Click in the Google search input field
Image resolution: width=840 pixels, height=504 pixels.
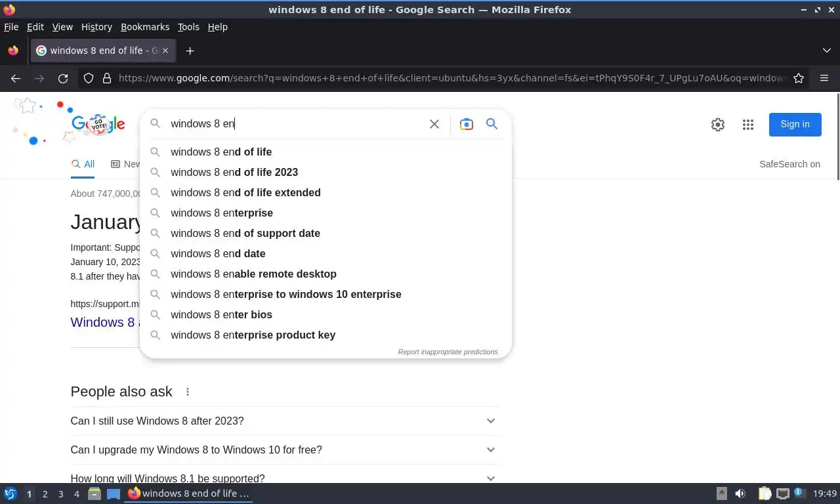(x=295, y=123)
